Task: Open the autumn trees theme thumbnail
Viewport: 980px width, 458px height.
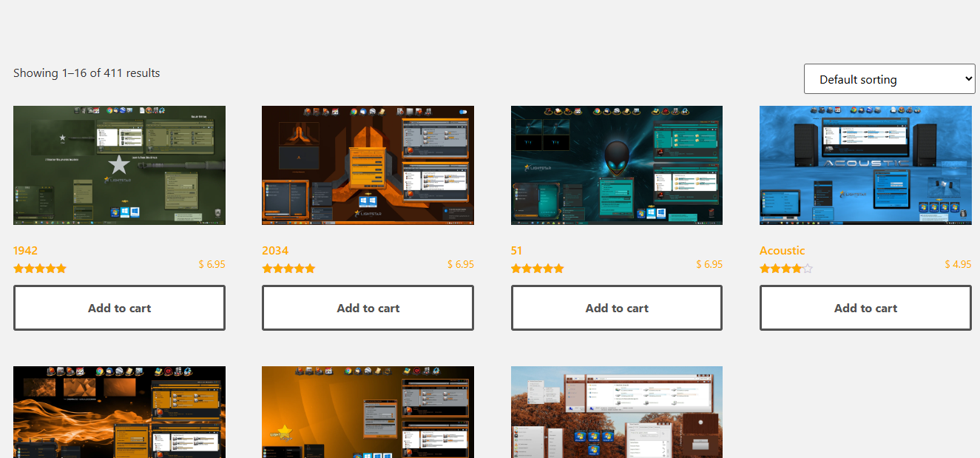Action: (x=617, y=412)
